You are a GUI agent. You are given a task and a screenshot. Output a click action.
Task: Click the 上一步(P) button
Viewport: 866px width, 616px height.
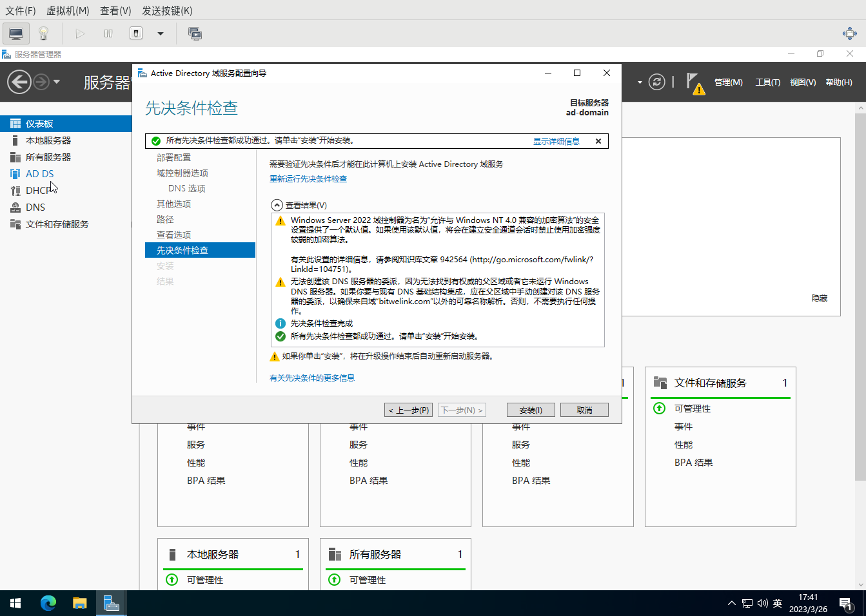409,410
